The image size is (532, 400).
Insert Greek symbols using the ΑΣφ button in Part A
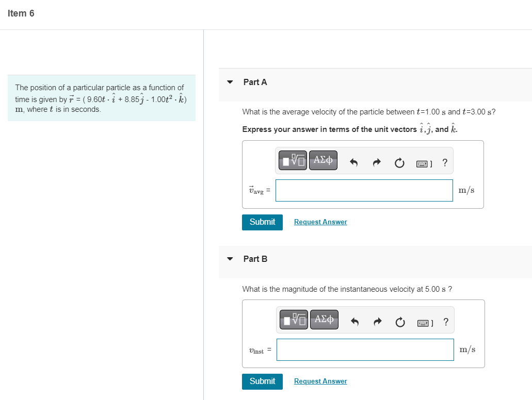pyautogui.click(x=323, y=160)
